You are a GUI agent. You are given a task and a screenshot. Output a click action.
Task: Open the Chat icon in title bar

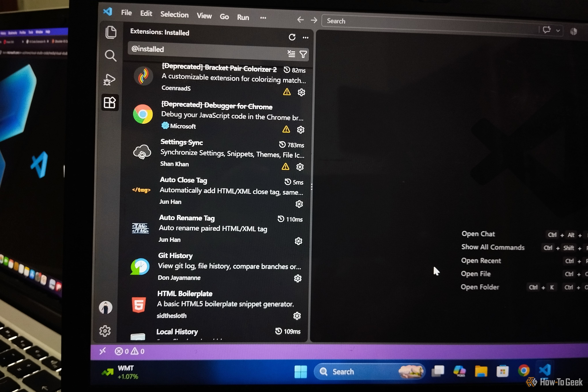[x=546, y=30]
